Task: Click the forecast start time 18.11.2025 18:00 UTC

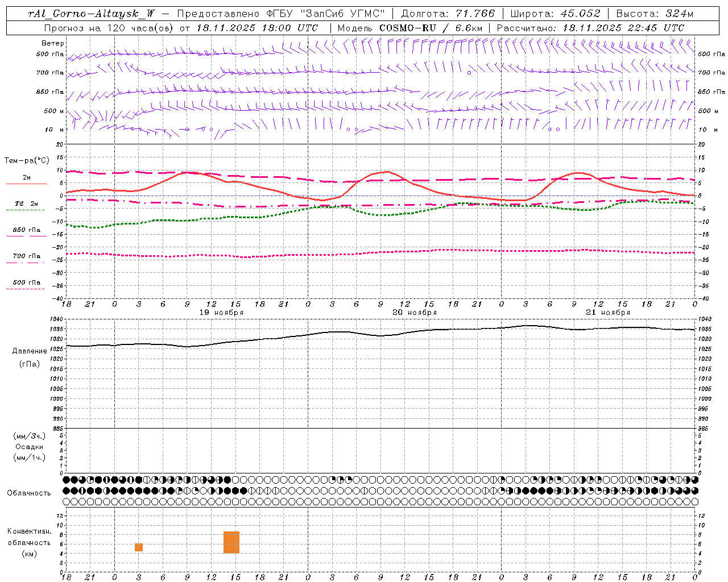Action: 257,28
